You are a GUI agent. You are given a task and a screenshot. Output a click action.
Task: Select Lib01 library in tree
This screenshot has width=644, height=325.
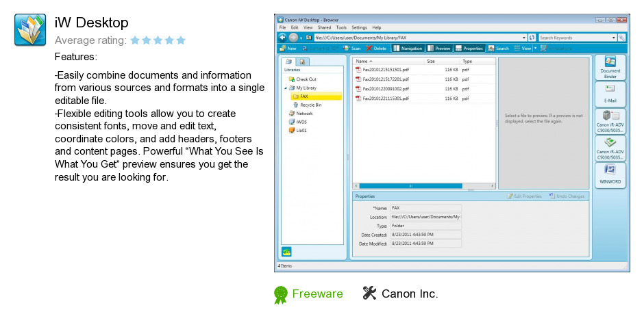(298, 130)
